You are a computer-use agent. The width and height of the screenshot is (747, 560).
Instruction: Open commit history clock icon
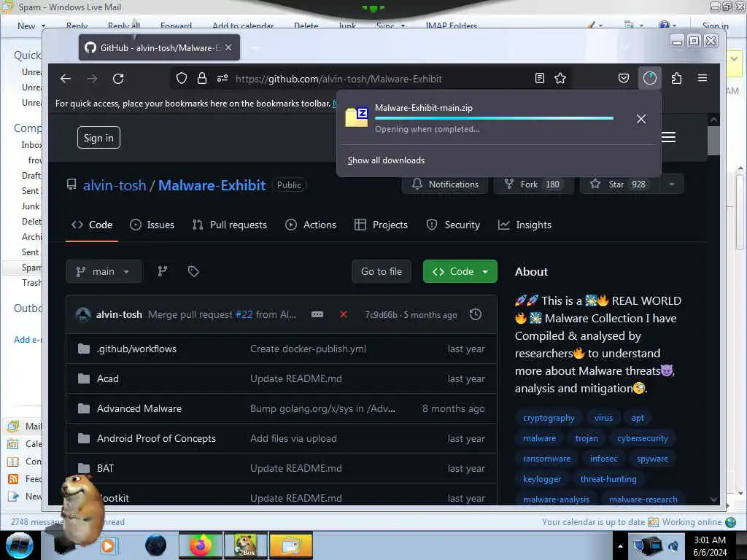[476, 314]
